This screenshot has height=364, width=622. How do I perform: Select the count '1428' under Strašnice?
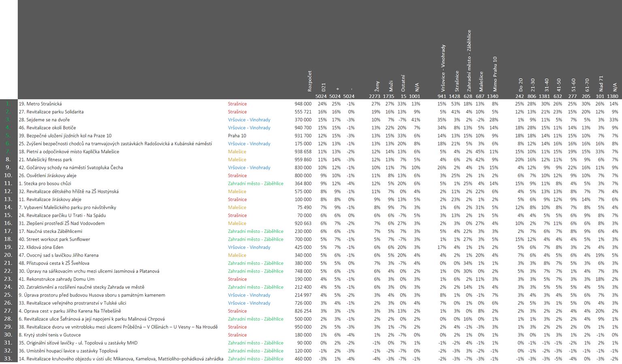coord(454,96)
